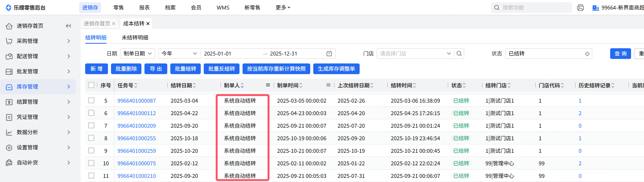Open the 今年 period dropdown
The height and width of the screenshot is (182, 644).
coord(179,54)
